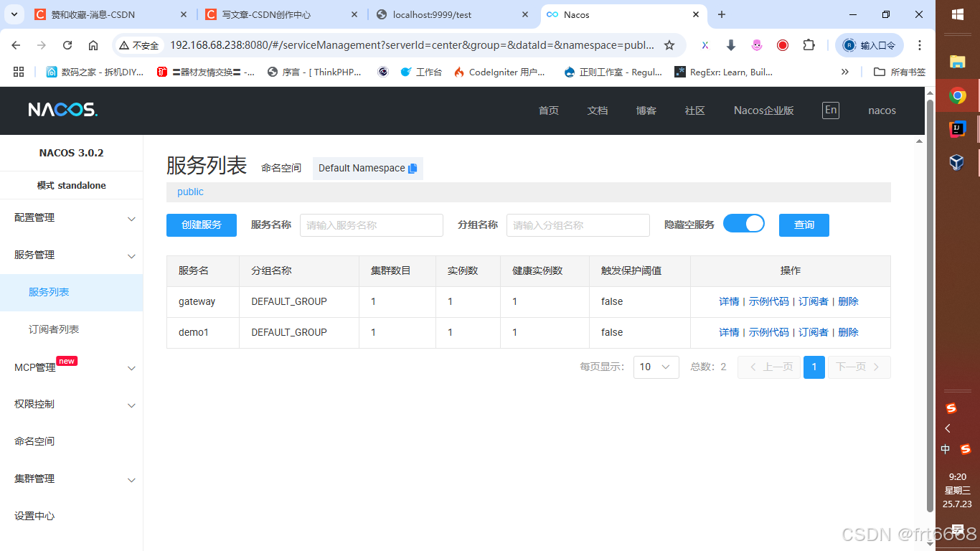Select 订阅者列表 in sidebar
This screenshot has width=980, height=551.
[x=72, y=330]
